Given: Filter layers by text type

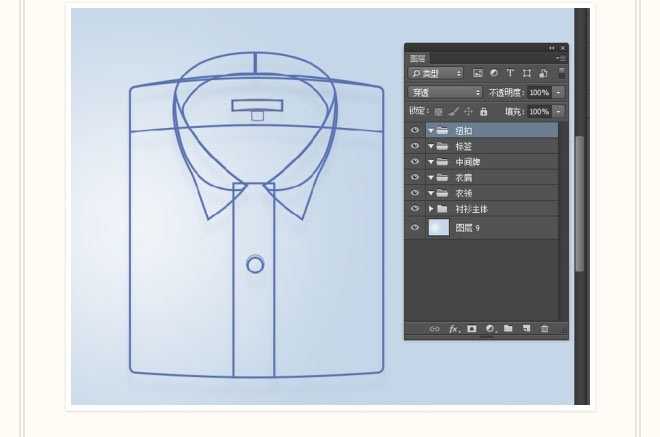Looking at the screenshot, I should tap(510, 73).
